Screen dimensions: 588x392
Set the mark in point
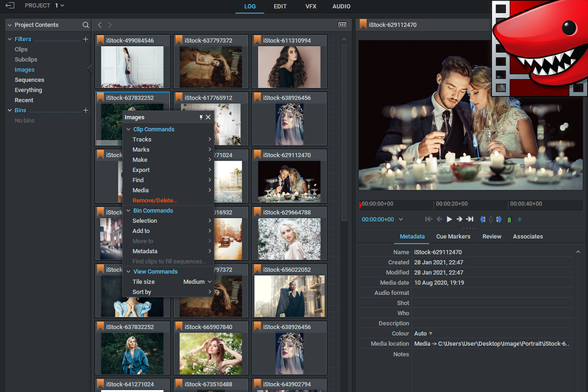483,219
